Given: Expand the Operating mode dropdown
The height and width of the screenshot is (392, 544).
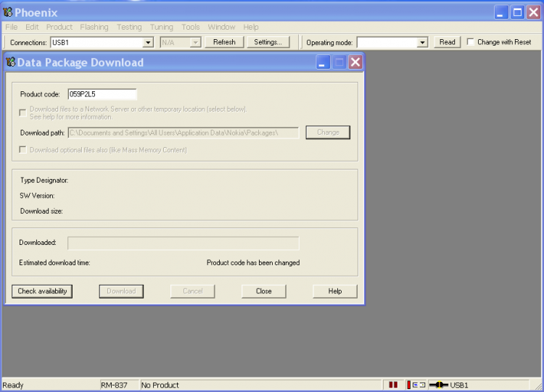Looking at the screenshot, I should pyautogui.click(x=422, y=43).
